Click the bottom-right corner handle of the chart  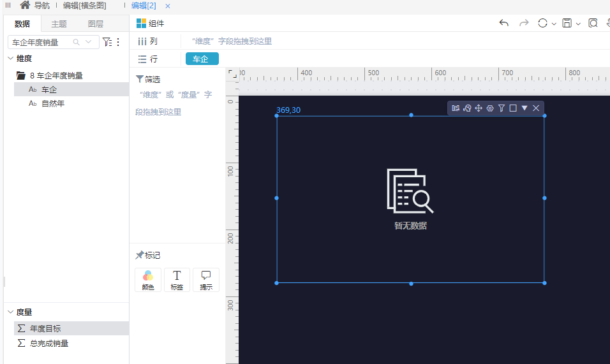545,283
